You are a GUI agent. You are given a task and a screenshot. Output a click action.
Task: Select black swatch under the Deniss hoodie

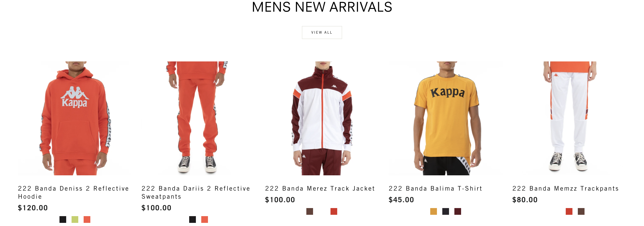(x=63, y=219)
